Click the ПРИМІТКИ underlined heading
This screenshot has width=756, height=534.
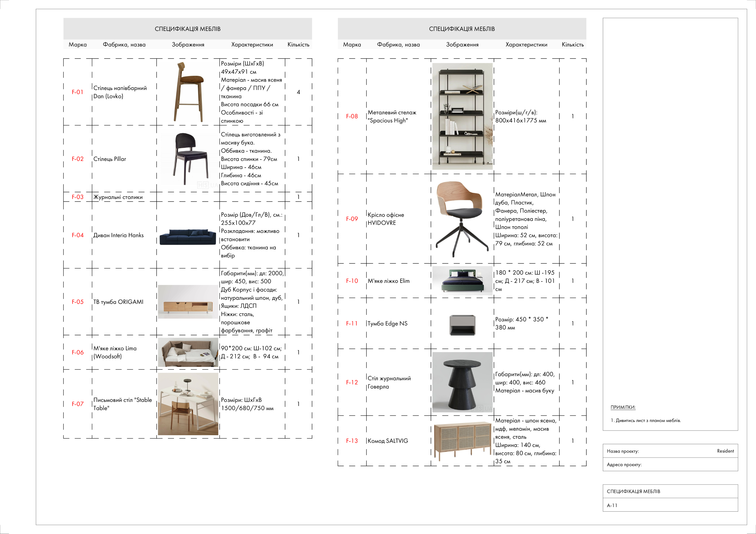pos(623,407)
